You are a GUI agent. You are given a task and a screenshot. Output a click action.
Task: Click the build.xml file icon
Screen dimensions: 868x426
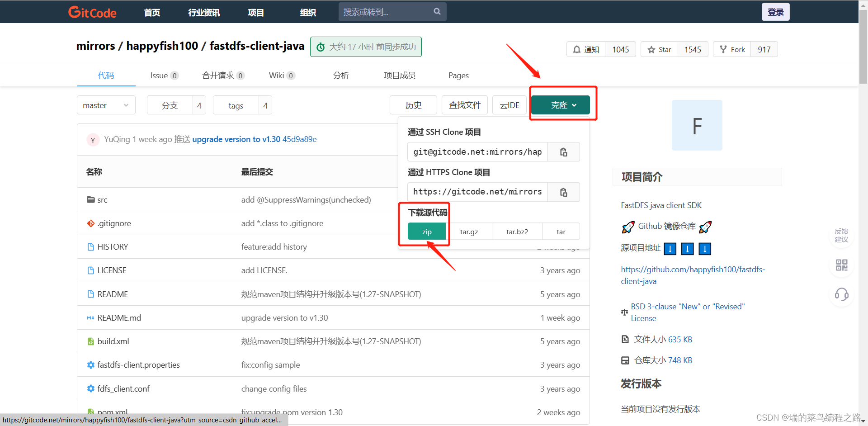click(x=91, y=341)
